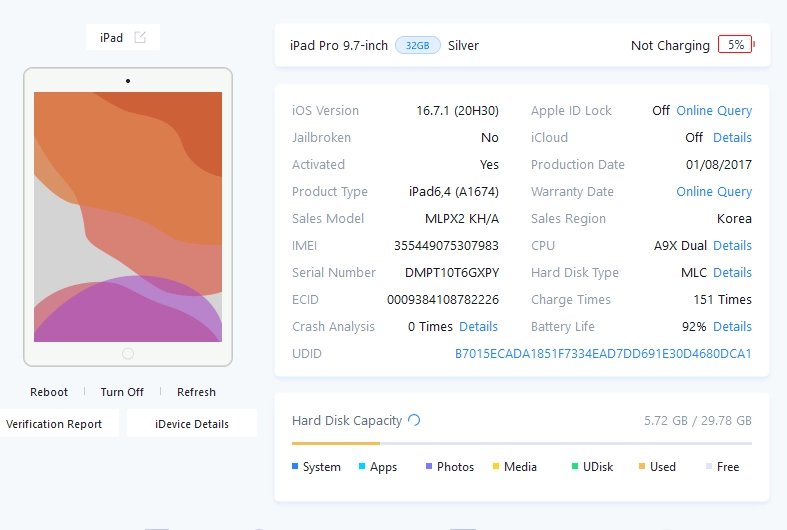Screen dimensions: 787x530
Task: Open Details link for Hard Disk Type
Action: pos(732,273)
